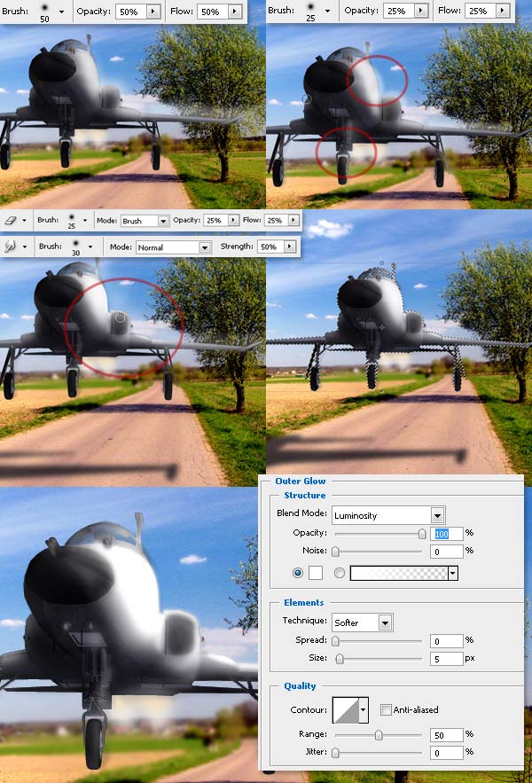Click the 'Strength:' label in Smudge bar
532x783 pixels.
(x=237, y=247)
